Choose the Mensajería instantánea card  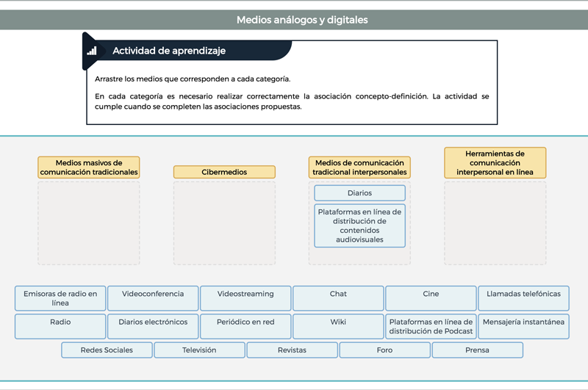point(523,326)
